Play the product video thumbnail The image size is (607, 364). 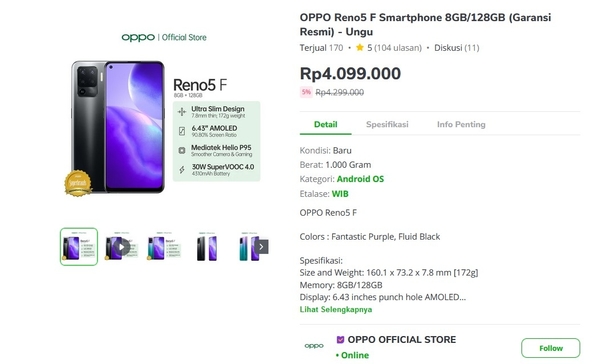click(x=121, y=247)
